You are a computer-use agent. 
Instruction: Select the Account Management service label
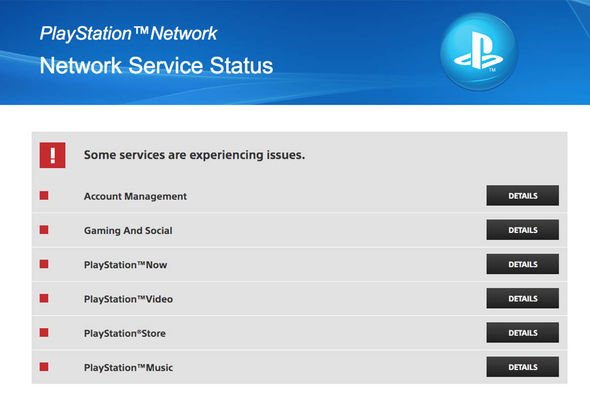click(135, 196)
